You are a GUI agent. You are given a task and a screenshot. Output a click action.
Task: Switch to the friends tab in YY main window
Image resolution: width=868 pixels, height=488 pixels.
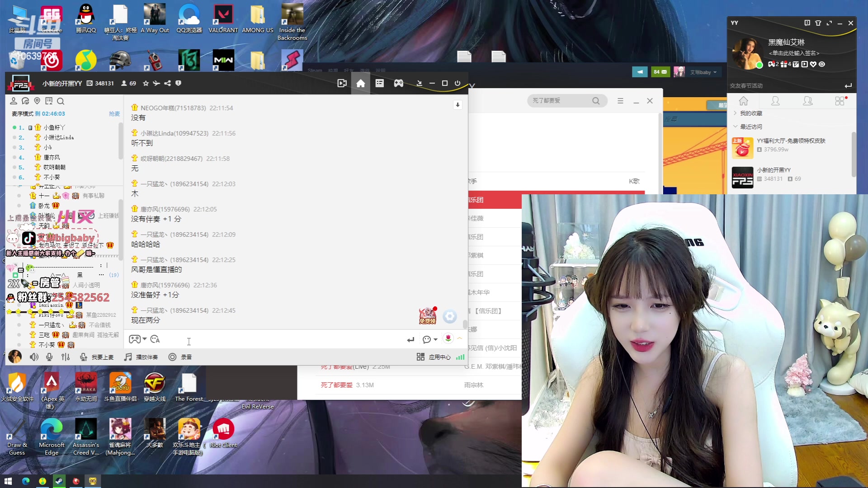[775, 101]
